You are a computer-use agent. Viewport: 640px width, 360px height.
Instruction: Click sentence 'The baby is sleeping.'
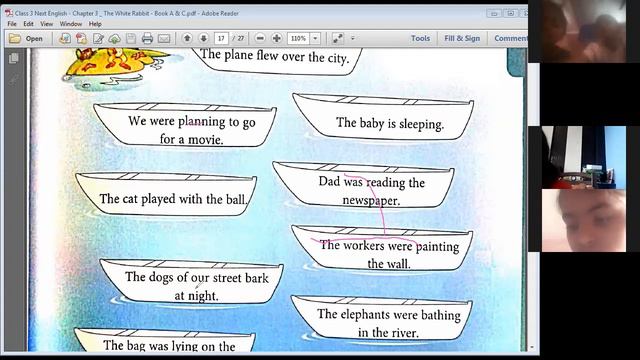coord(390,123)
